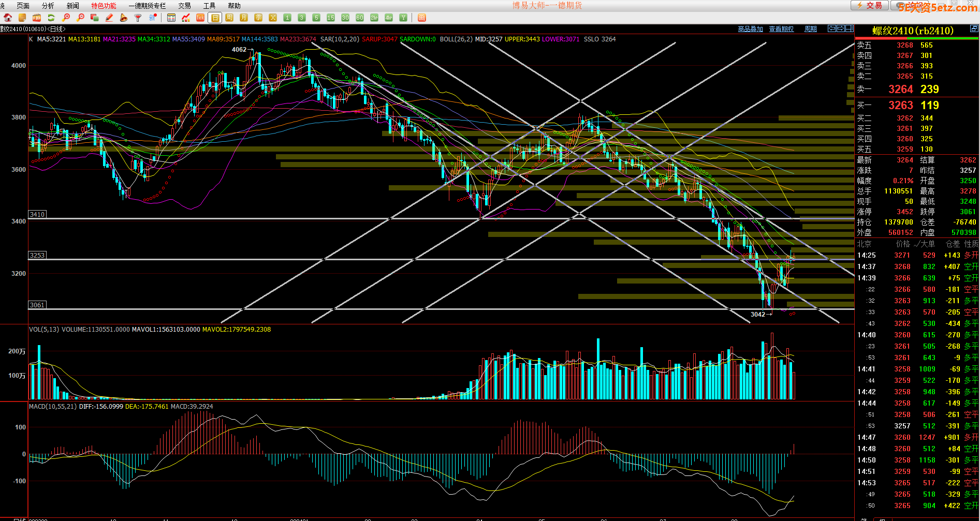Open the alert bell icon
This screenshot has width=980, height=521.
(123, 18)
